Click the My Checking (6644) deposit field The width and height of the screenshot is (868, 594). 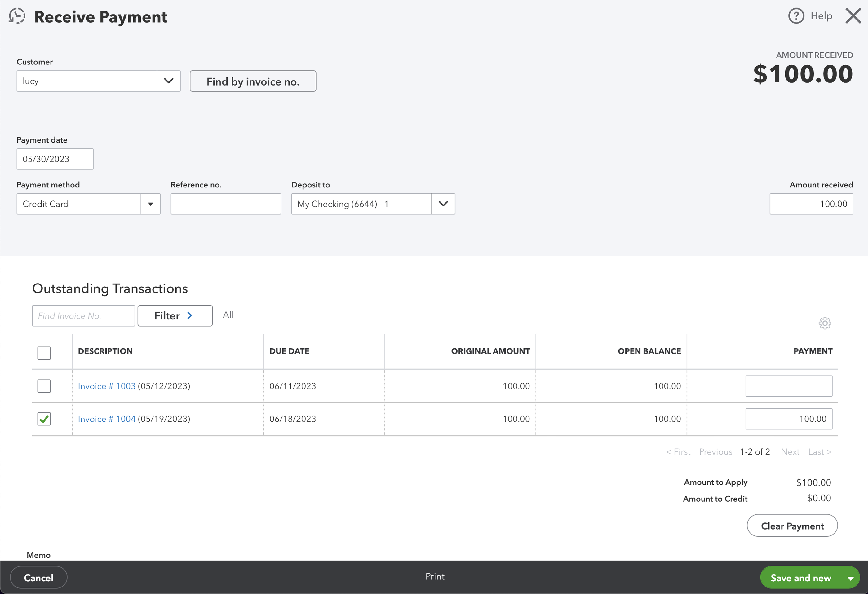point(361,204)
